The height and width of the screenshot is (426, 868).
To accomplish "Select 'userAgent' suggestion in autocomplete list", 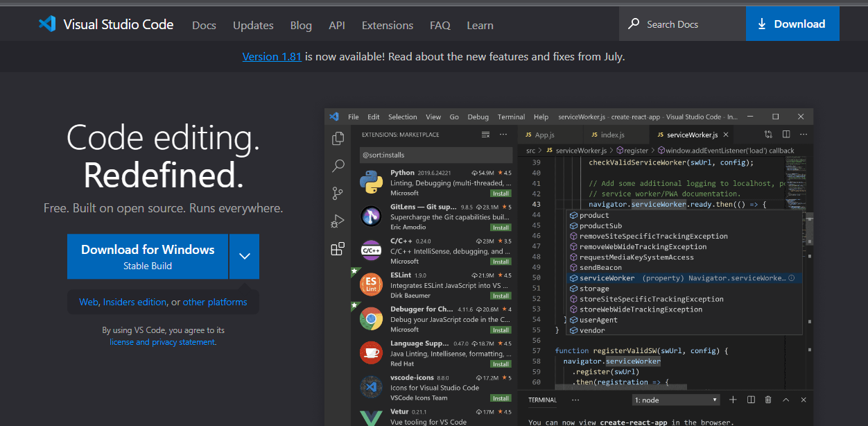I will point(685,320).
